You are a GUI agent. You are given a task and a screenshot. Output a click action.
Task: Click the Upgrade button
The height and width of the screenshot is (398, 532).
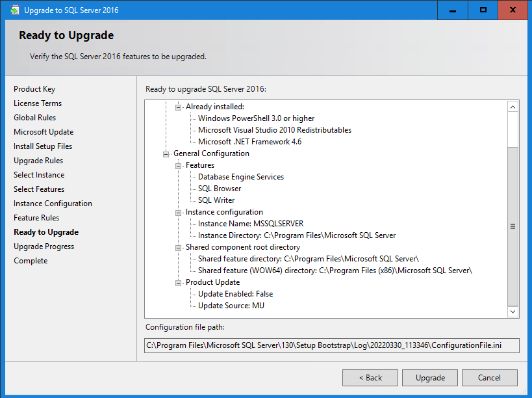coord(430,378)
